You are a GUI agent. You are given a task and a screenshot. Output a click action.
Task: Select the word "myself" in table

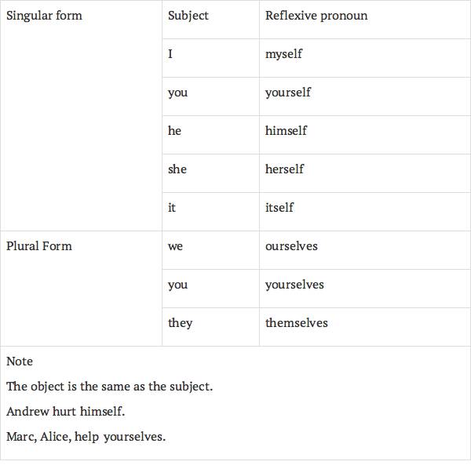click(283, 54)
